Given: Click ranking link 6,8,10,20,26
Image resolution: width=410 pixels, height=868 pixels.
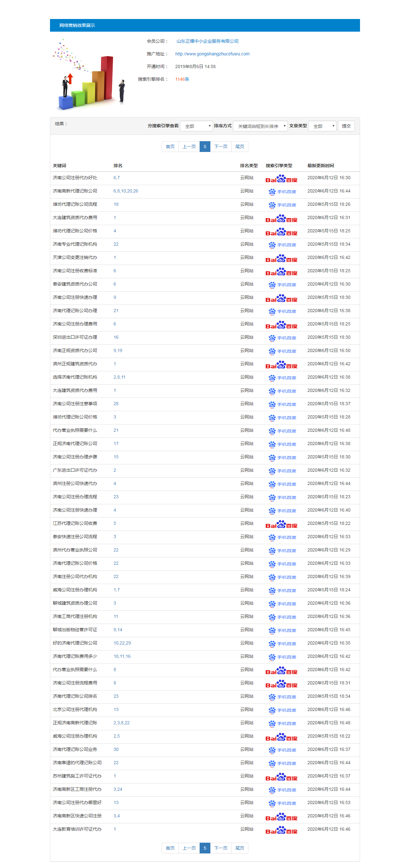Looking at the screenshot, I should 126,191.
